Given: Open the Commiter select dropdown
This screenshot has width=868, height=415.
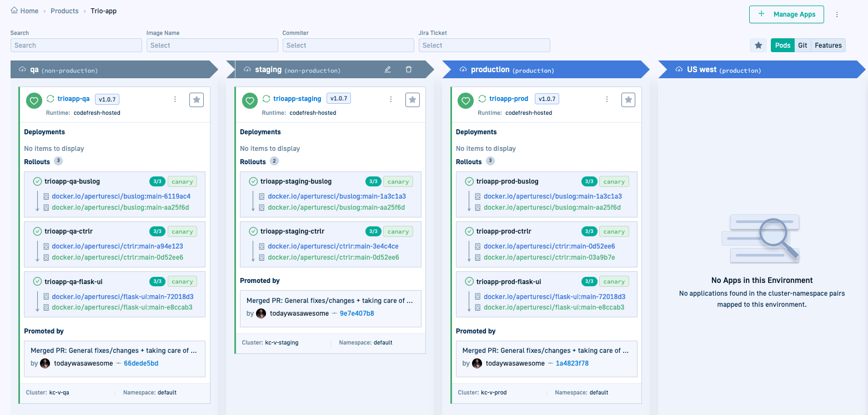Looking at the screenshot, I should point(348,45).
